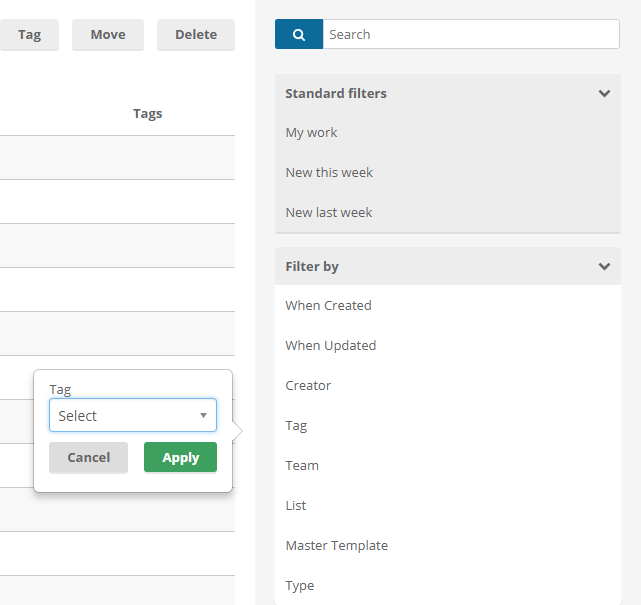641x605 pixels.
Task: Open the Tag Select dropdown
Action: pyautogui.click(x=133, y=415)
